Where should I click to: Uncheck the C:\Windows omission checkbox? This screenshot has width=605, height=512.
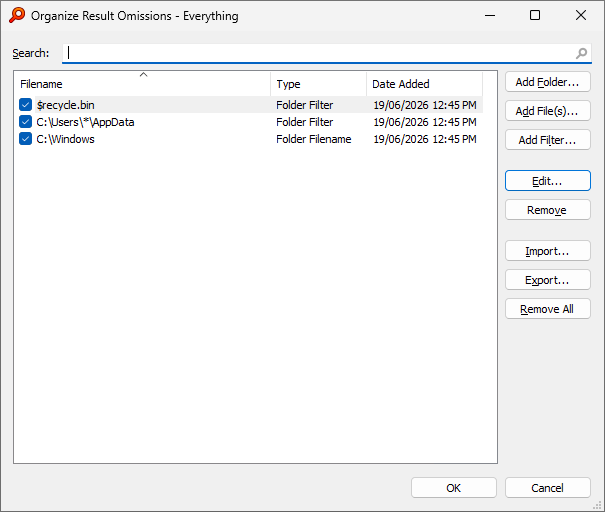click(x=25, y=139)
